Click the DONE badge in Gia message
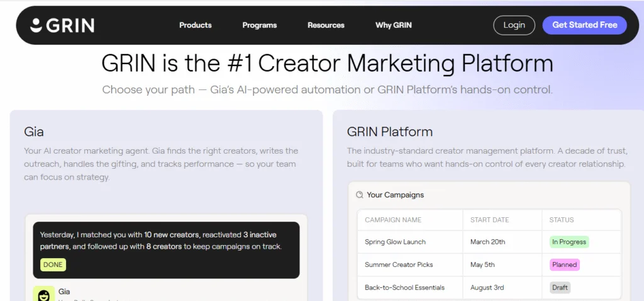 [53, 264]
